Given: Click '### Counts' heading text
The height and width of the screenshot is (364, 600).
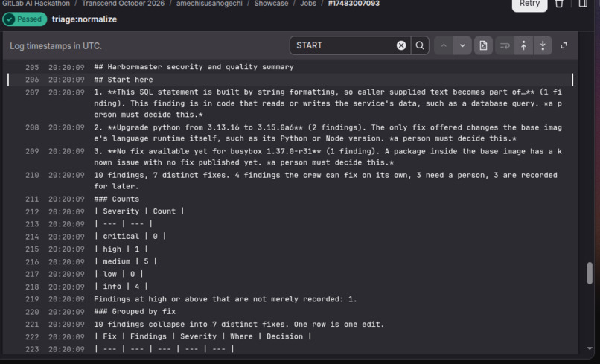Looking at the screenshot, I should [116, 199].
